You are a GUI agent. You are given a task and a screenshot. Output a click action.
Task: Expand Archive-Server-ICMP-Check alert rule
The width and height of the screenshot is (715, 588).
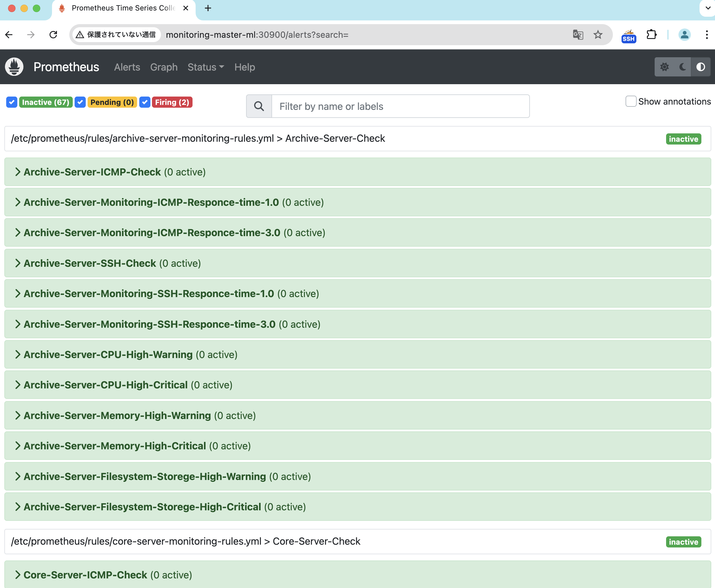tap(92, 172)
